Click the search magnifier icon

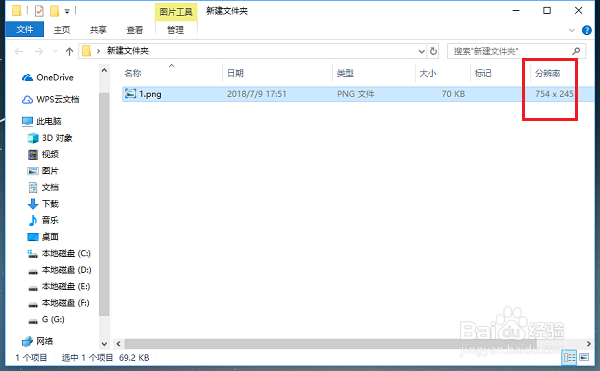(x=576, y=51)
